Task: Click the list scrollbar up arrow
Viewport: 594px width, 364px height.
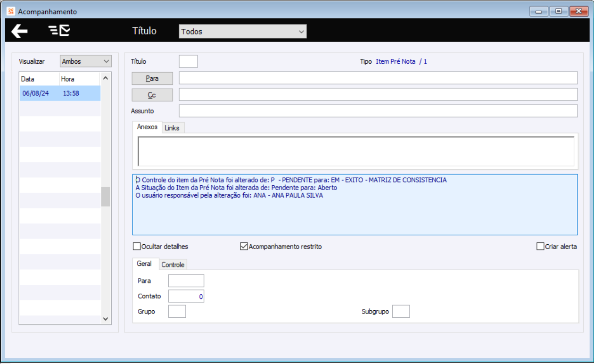Action: 106,78
